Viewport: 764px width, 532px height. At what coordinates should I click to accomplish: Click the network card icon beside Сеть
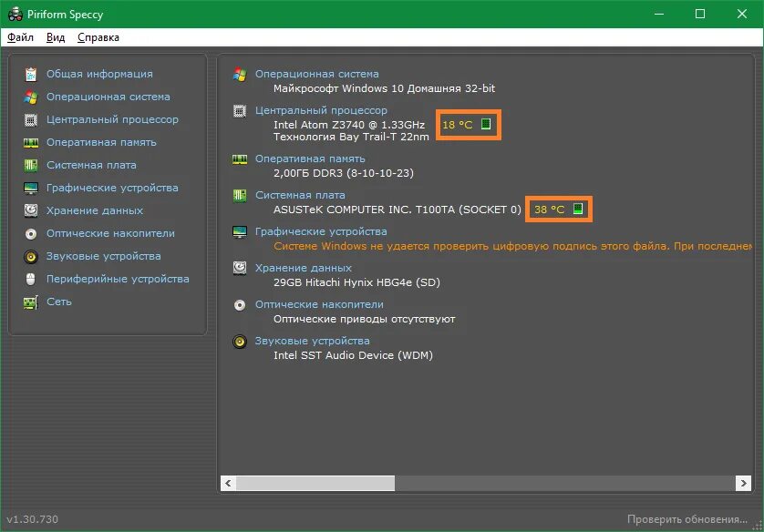[31, 302]
